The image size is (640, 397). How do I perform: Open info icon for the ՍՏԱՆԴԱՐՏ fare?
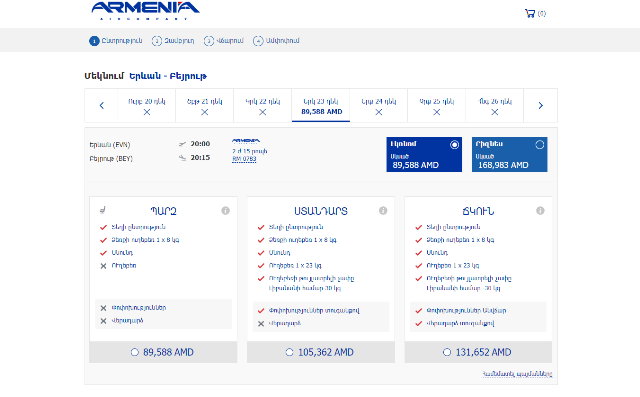point(383,211)
